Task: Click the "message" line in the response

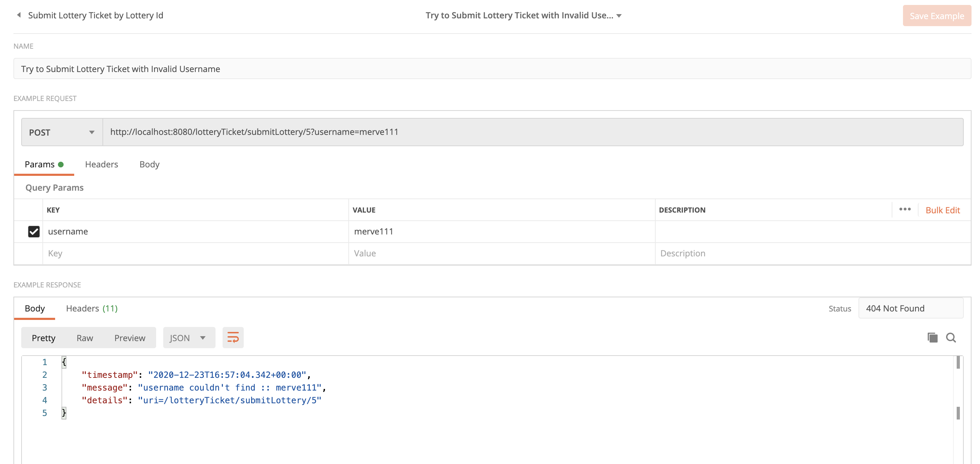Action: (204, 388)
